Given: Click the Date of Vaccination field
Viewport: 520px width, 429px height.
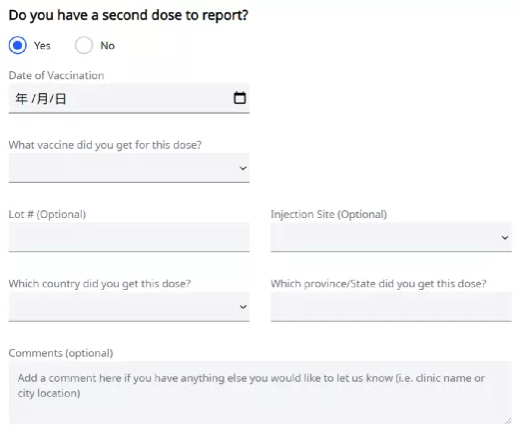Looking at the screenshot, I should tap(129, 99).
